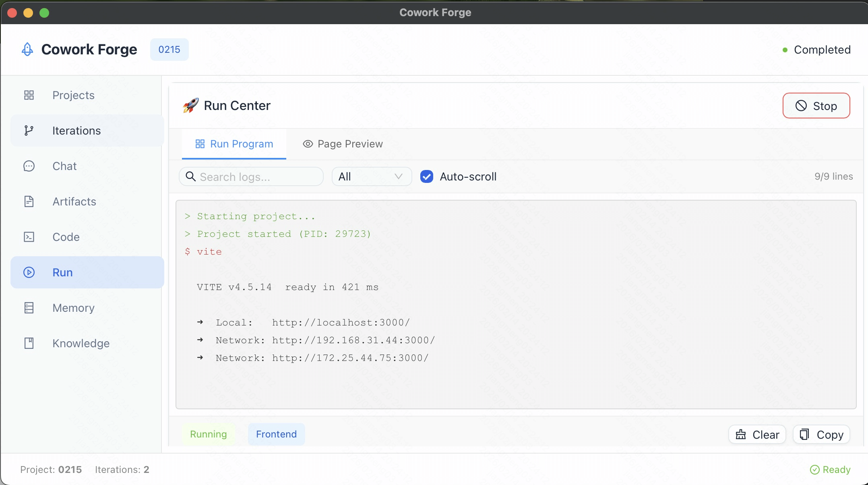Copy the log output

[x=821, y=434]
